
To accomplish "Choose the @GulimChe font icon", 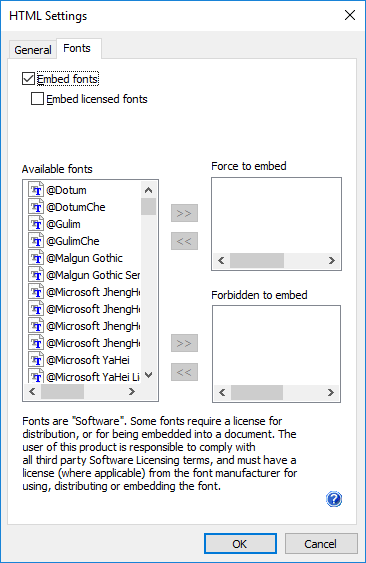I will point(36,241).
